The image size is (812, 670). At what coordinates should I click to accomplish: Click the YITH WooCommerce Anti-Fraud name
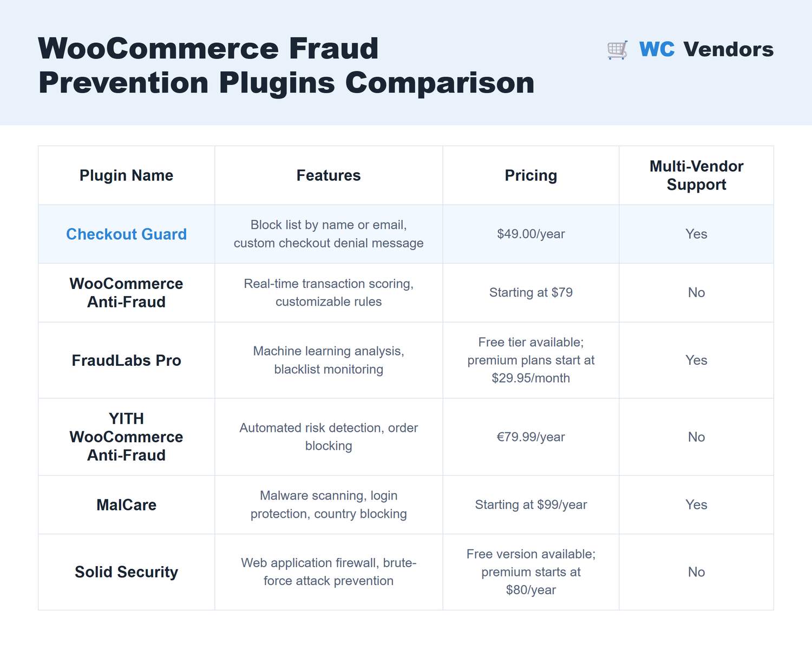(x=126, y=437)
